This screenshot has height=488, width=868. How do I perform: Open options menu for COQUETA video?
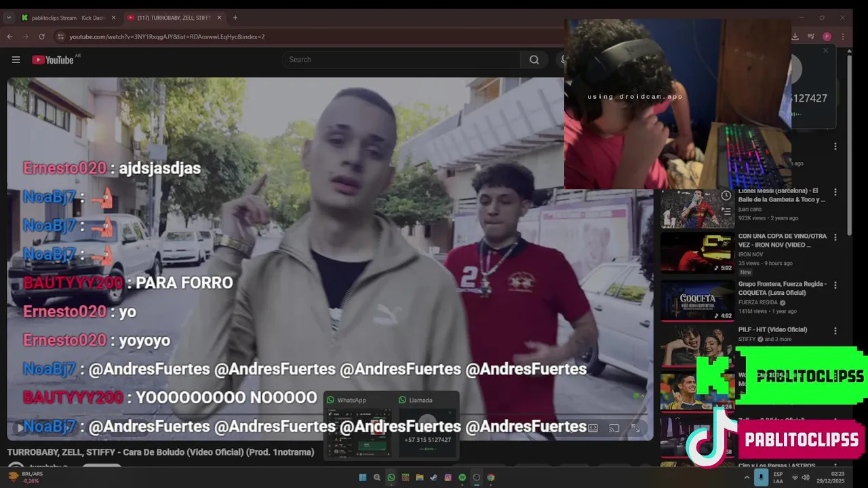[835, 285]
